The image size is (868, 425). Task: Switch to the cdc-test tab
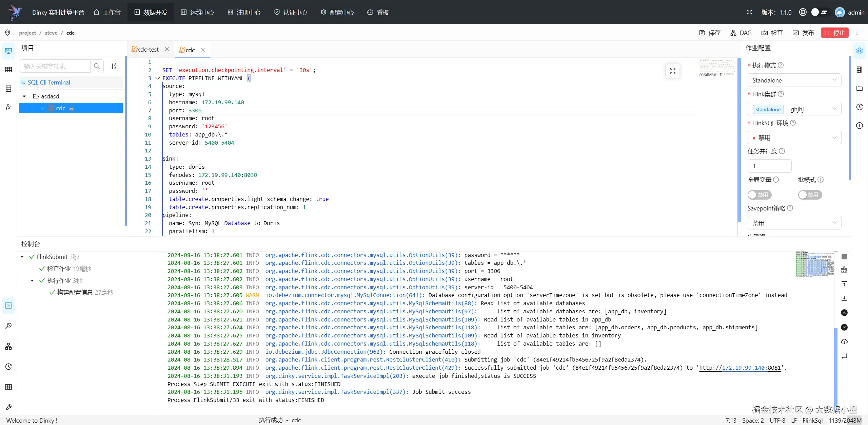coord(148,50)
